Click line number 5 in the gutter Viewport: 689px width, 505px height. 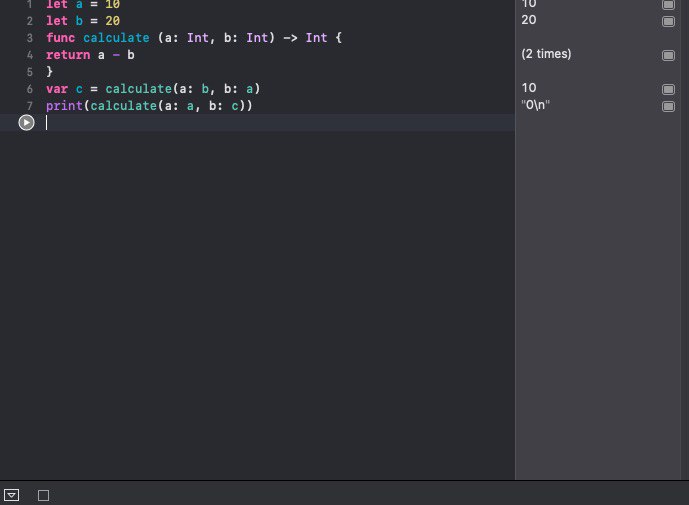coord(29,72)
